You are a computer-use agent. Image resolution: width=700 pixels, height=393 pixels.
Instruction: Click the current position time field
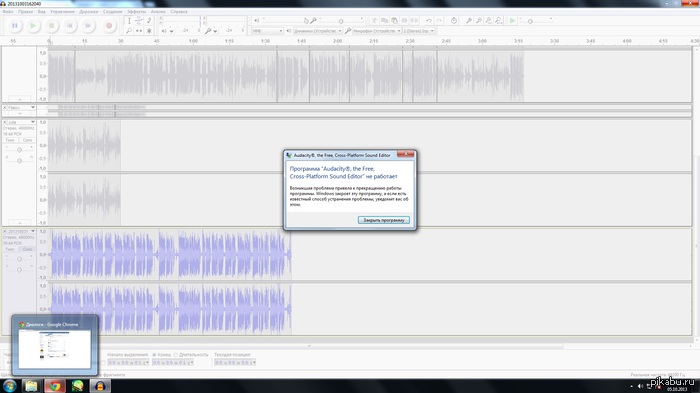pos(235,363)
